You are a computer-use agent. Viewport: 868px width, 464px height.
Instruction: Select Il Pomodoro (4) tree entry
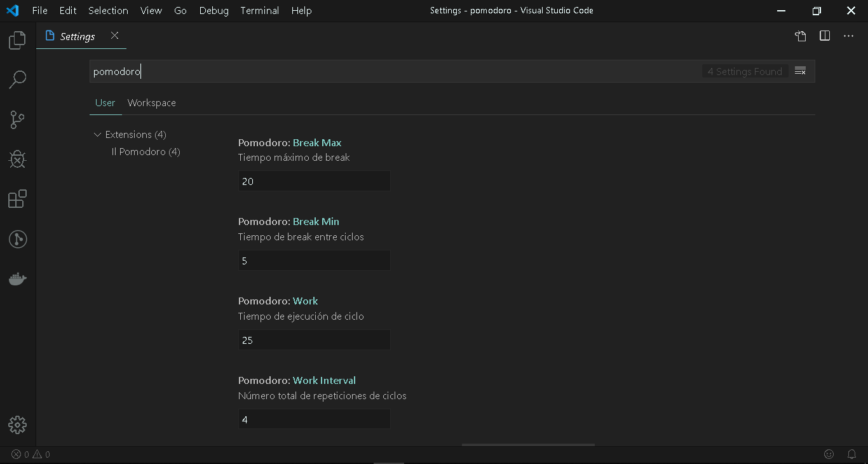point(146,152)
